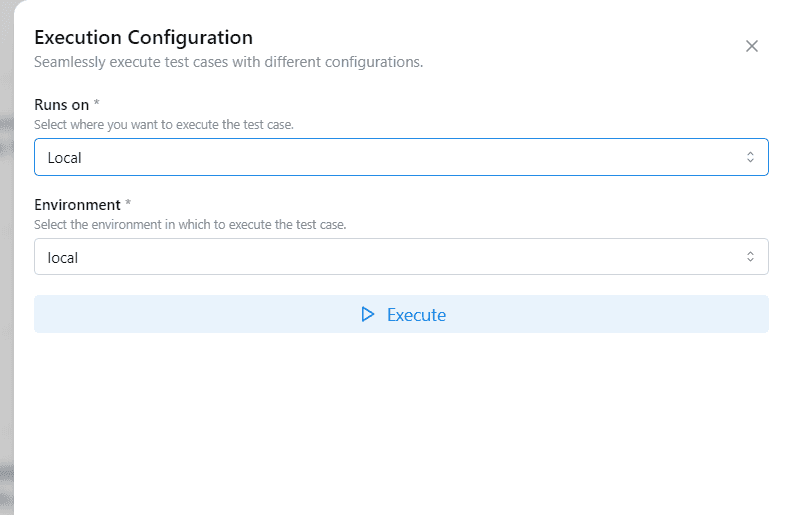Click the "Environment" field label
This screenshot has width=786, height=515.
78,204
